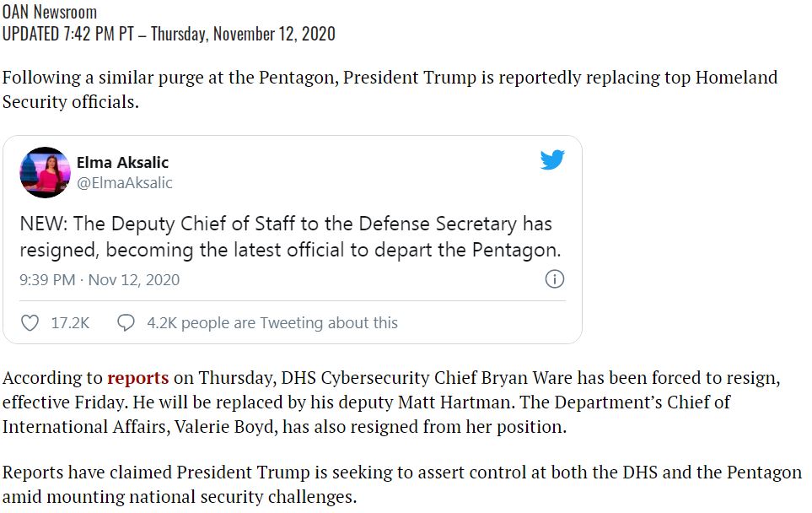Click the name Valerie Boyd
The height and width of the screenshot is (513, 812).
click(223, 427)
